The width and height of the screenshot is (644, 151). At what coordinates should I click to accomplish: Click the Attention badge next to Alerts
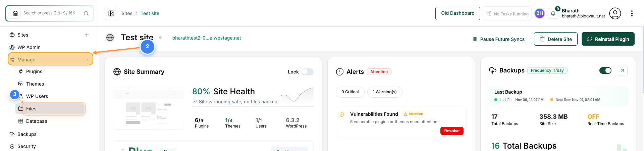[x=379, y=72]
